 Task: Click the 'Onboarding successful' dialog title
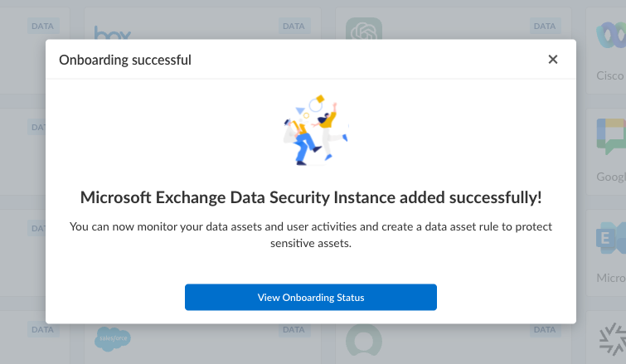(x=125, y=60)
